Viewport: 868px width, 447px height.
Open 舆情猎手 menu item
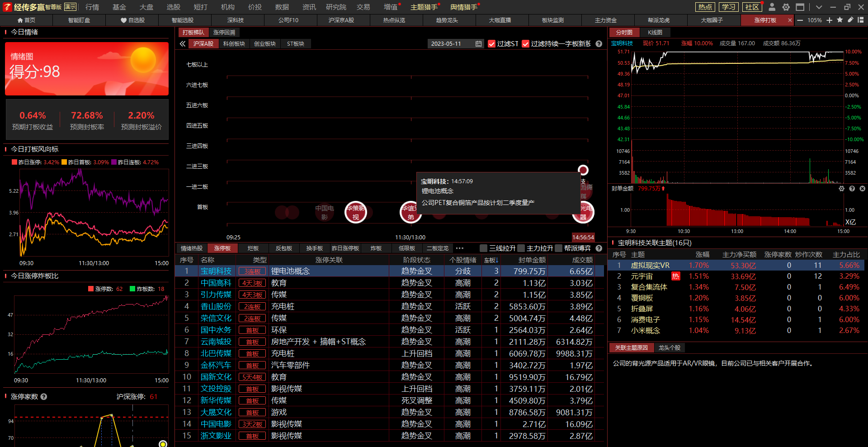point(464,7)
